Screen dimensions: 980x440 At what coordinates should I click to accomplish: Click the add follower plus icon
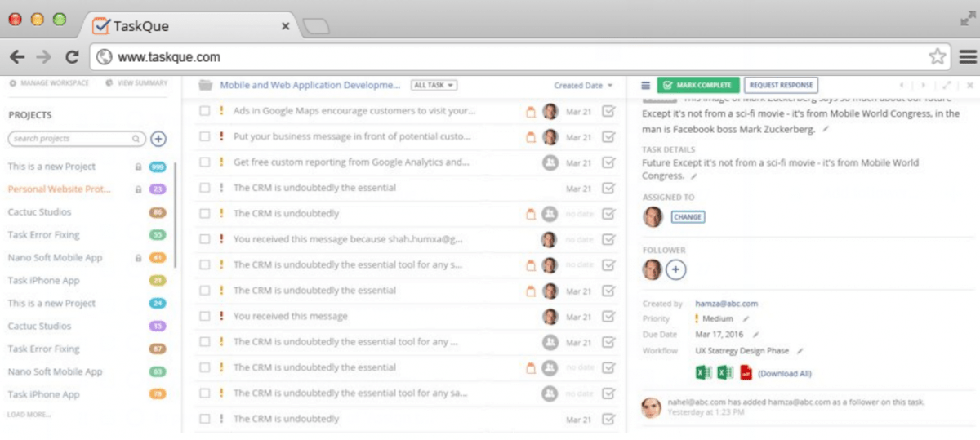pos(676,269)
